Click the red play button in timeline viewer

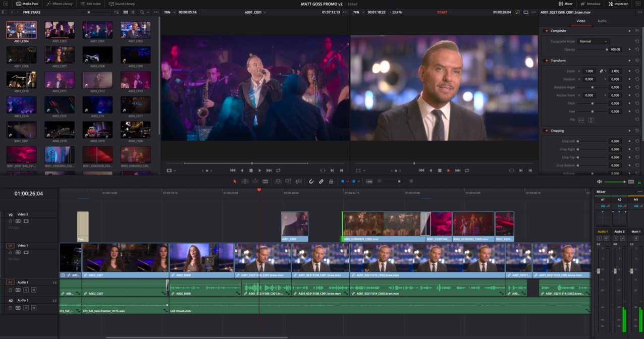point(449,171)
